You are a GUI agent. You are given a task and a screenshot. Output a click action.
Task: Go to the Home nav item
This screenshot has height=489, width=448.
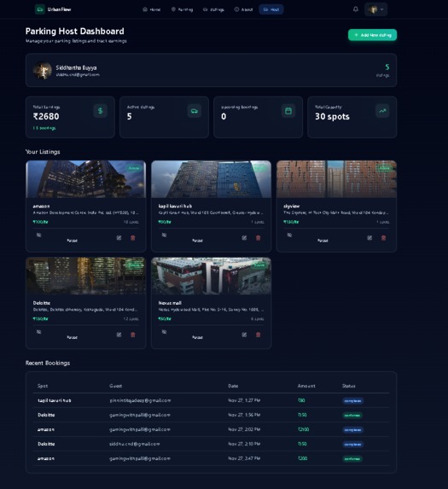coord(152,9)
